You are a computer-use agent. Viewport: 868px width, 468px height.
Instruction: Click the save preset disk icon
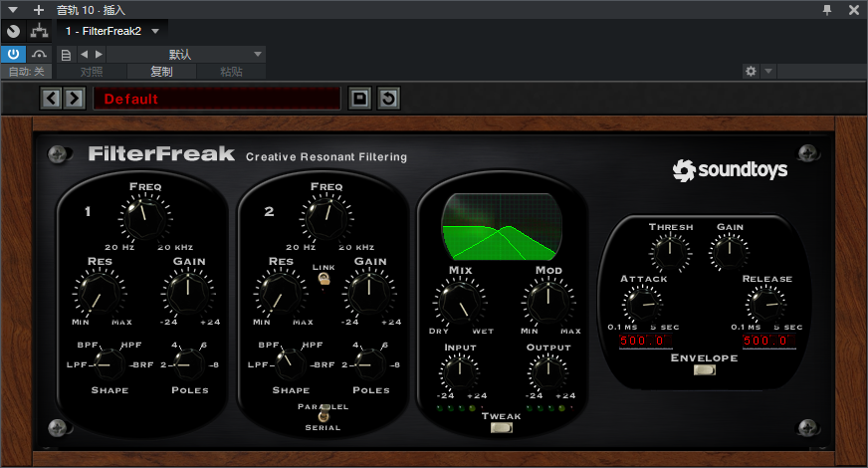[359, 99]
